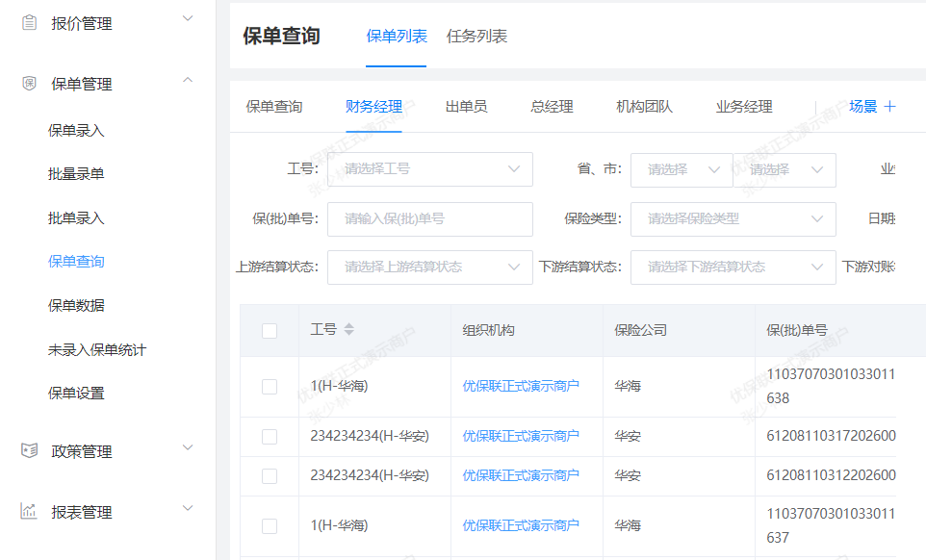Open 优保联正式演示商户 link in the 61208110317202600 row

tap(521, 436)
